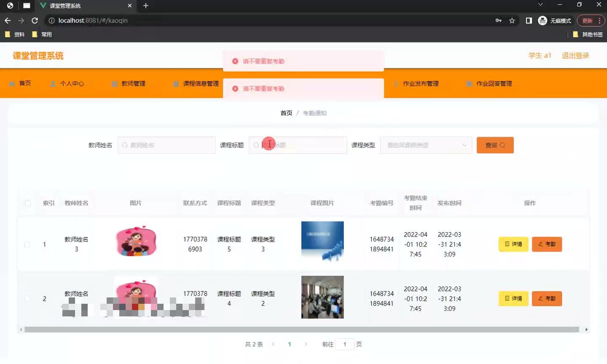Click the magnifier icon in 教师姓名 search box
This screenshot has width=607, height=364.
coord(125,145)
